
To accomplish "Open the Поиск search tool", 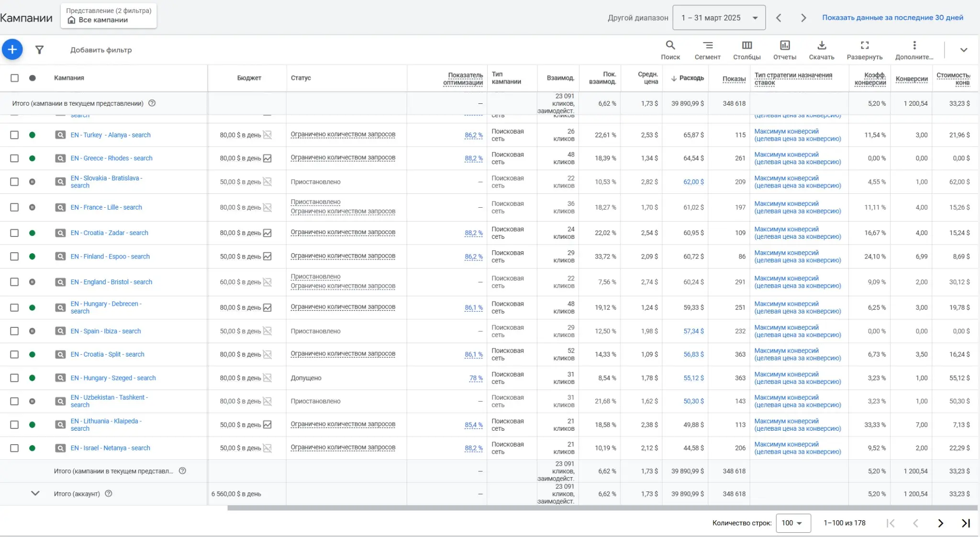I will click(x=670, y=50).
